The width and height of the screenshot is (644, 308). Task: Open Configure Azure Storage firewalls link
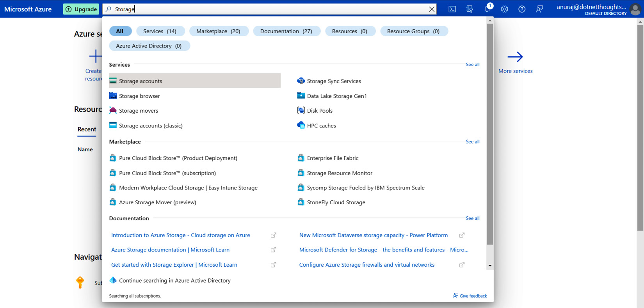click(367, 265)
